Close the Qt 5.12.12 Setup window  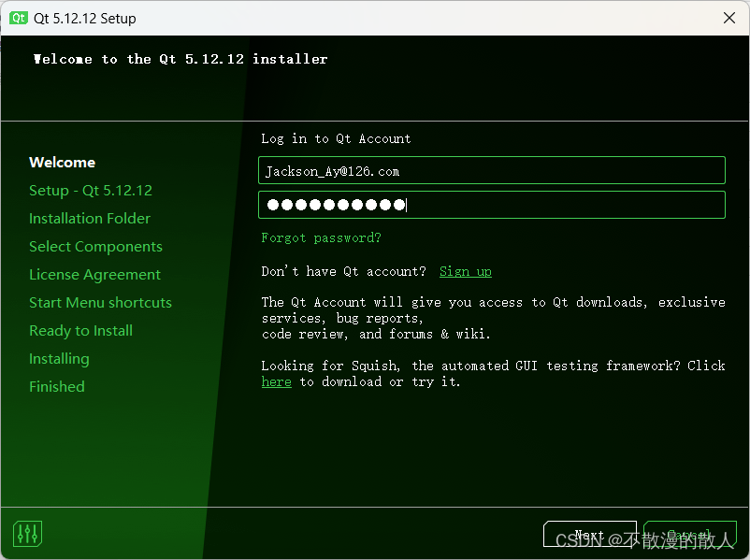tap(728, 18)
